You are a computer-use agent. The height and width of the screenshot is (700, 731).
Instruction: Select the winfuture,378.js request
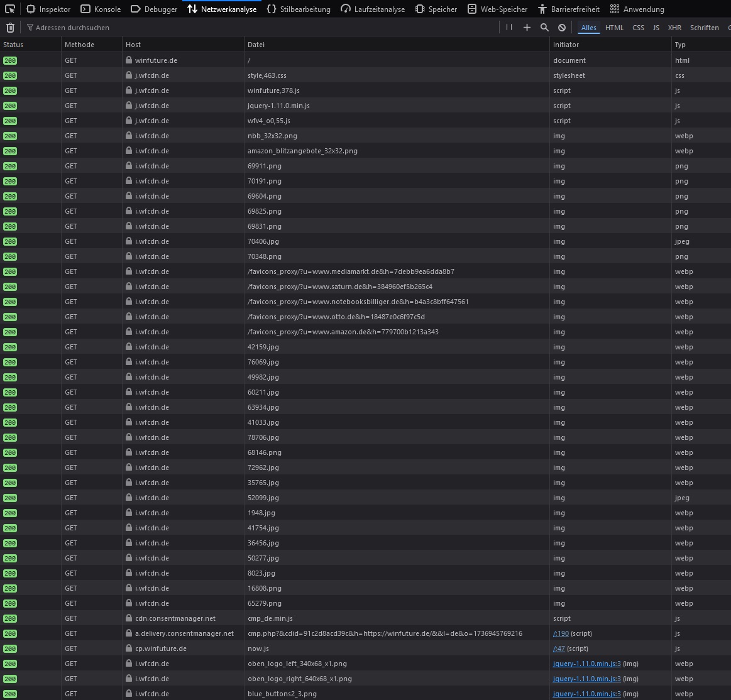coord(366,90)
